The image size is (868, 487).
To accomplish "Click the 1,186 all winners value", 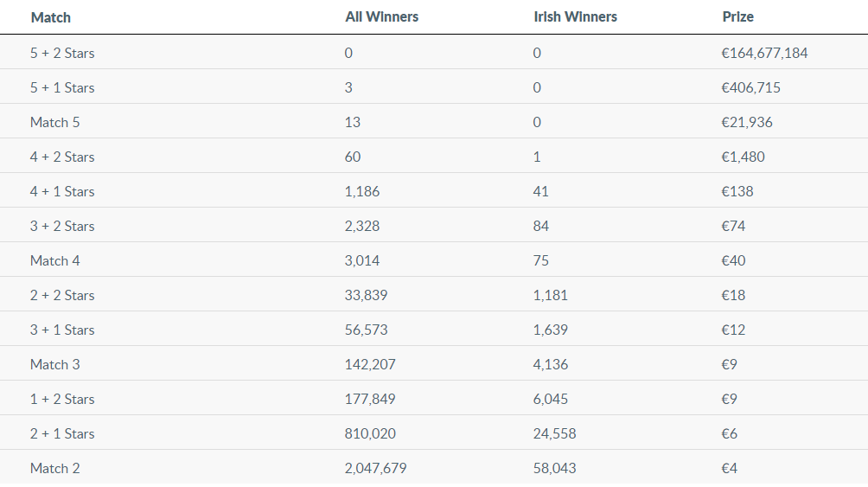I will (x=362, y=192).
